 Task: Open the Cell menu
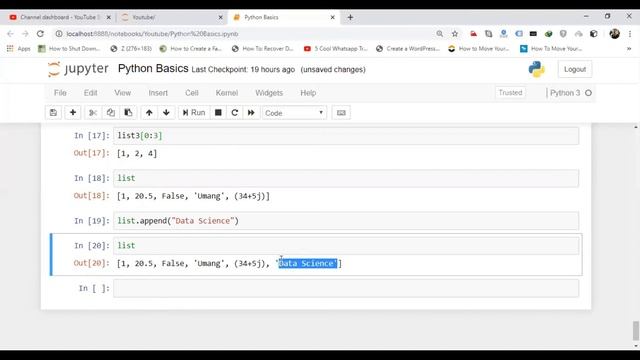click(191, 93)
